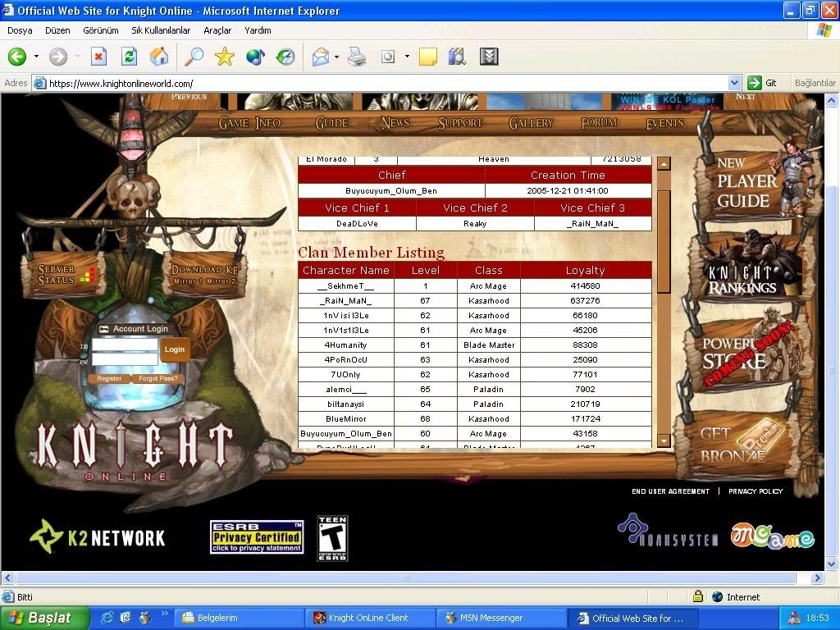Screen dimensions: 840x630
Task: Click the IE Forward arrow button
Action: [58, 57]
